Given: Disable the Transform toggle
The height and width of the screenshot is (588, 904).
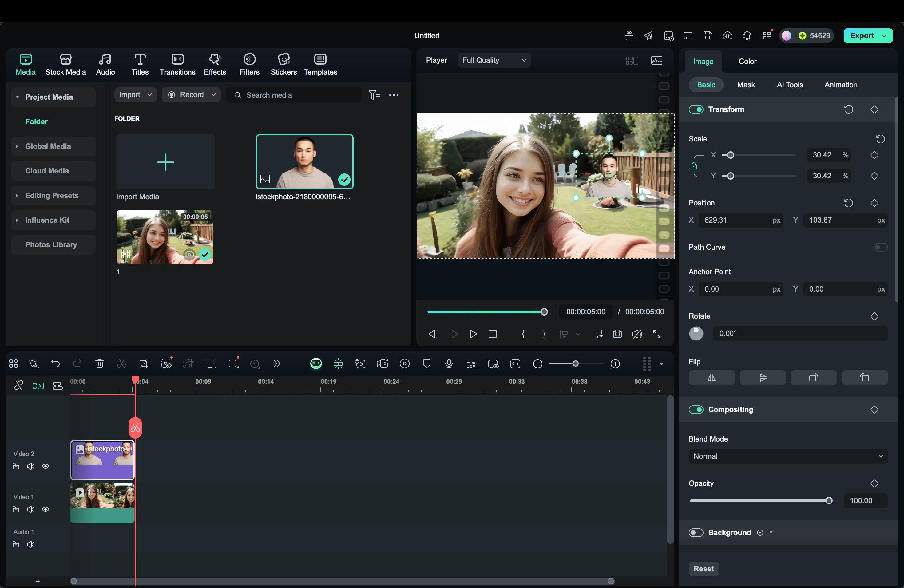Looking at the screenshot, I should coord(696,109).
